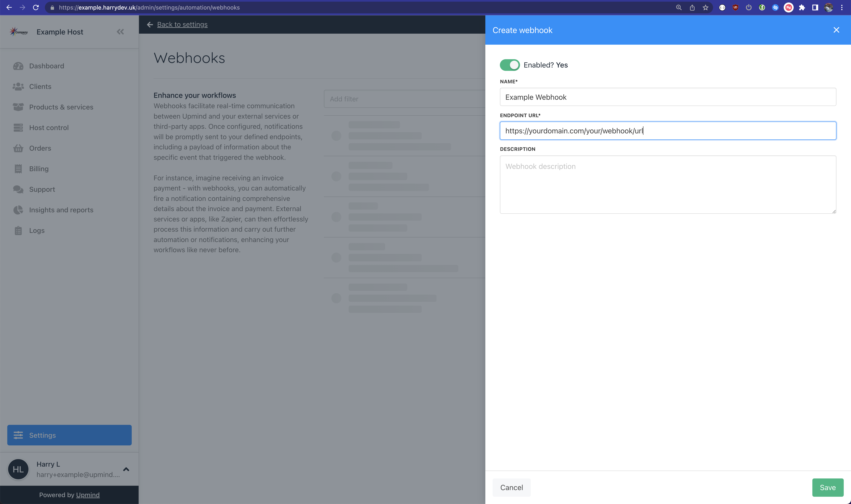Select Products & services in the sidebar
This screenshot has width=851, height=504.
coord(61,107)
